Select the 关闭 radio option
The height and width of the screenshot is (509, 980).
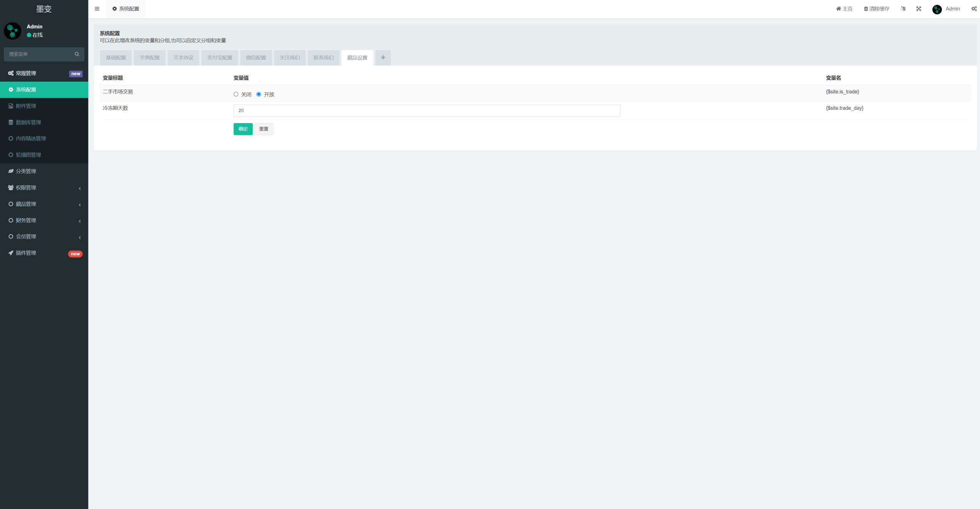click(236, 94)
